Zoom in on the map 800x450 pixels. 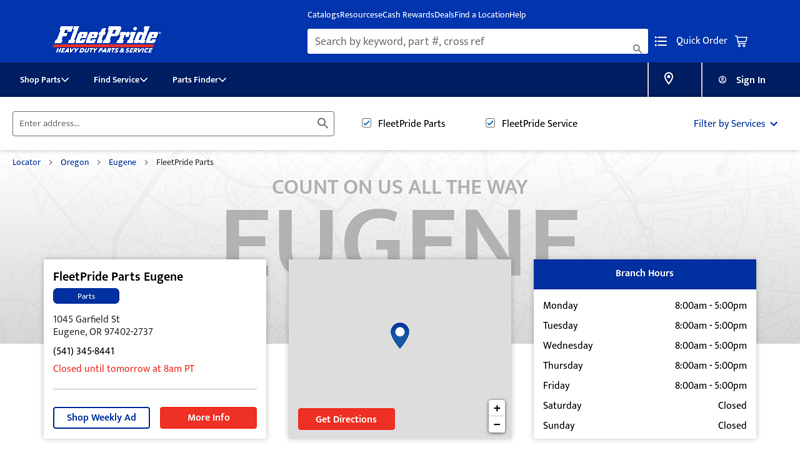pyautogui.click(x=497, y=408)
